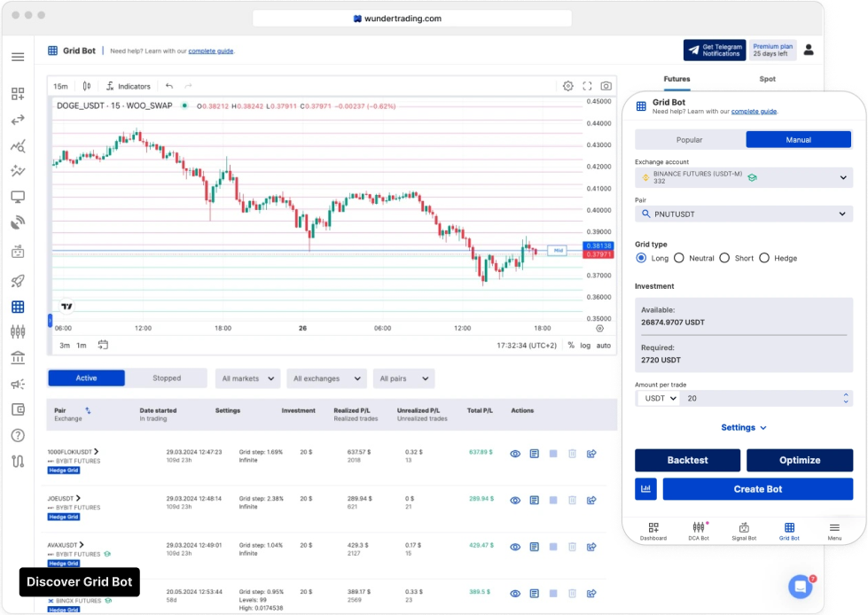
Task: Click the Optimize button
Action: tap(800, 460)
